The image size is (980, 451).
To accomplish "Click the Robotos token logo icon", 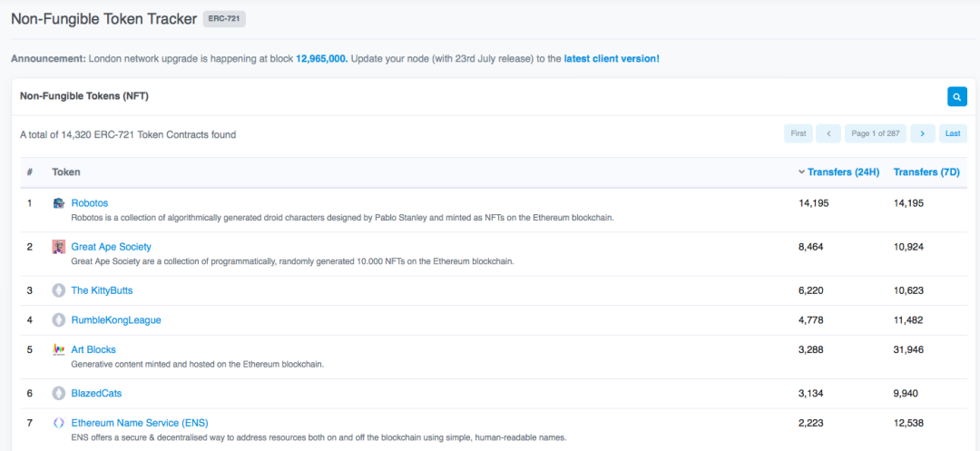I will point(59,203).
